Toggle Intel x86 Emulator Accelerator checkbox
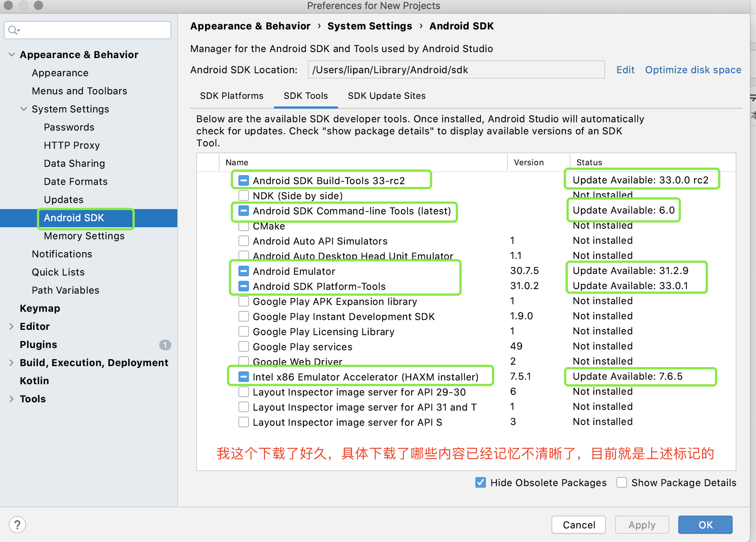The width and height of the screenshot is (756, 542). (x=244, y=377)
